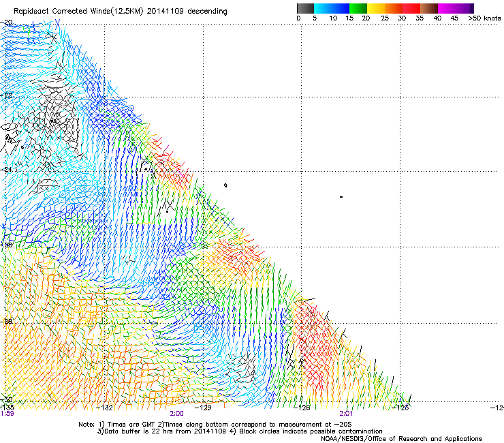Click the '-30' latitude axis label
This screenshot has height=443, width=504.
coord(6,399)
